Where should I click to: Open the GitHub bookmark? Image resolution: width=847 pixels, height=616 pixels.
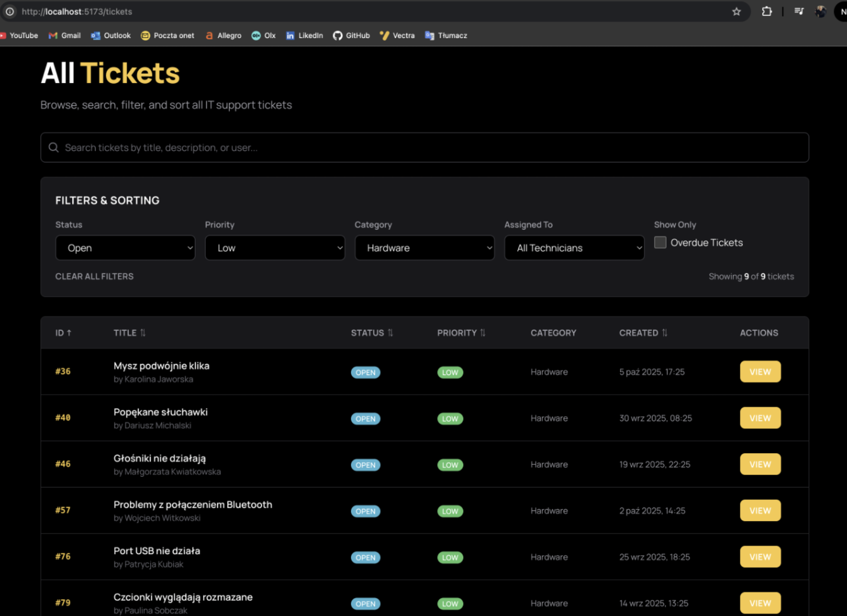(x=351, y=36)
